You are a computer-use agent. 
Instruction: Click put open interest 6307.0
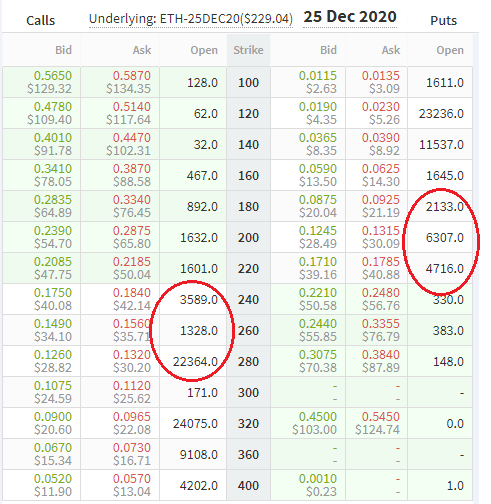click(x=445, y=238)
